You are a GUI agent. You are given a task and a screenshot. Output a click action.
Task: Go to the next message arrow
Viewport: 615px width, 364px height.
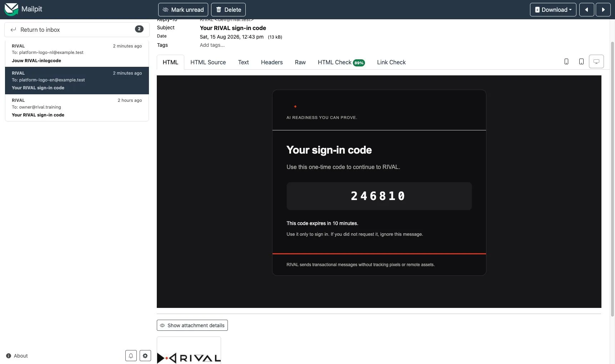(603, 10)
